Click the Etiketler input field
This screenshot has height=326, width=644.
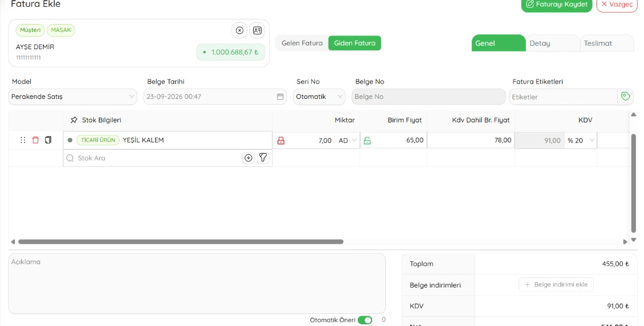click(x=563, y=97)
